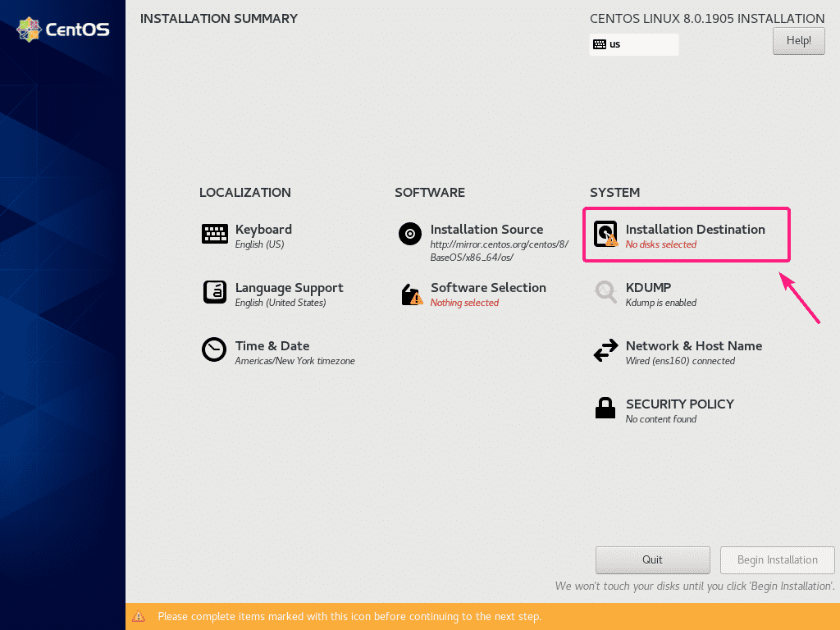
Task: Click 'Wired (ens160) connected' status text
Action: 680,361
